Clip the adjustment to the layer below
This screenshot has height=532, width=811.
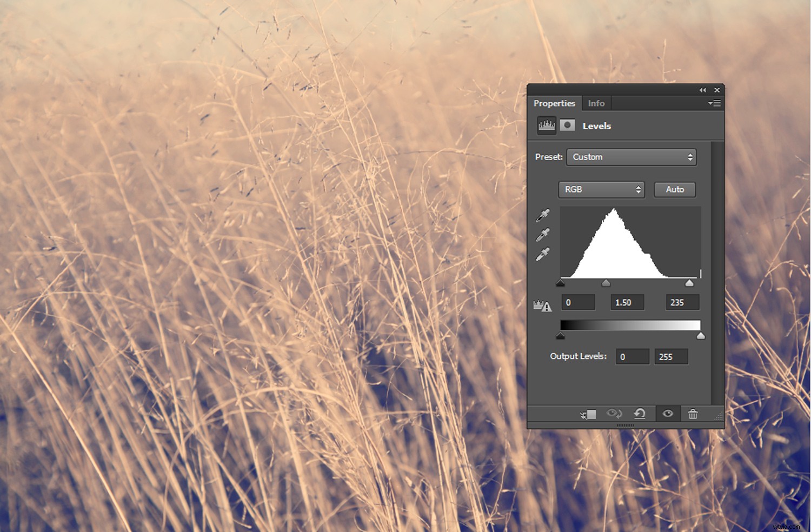coord(588,414)
